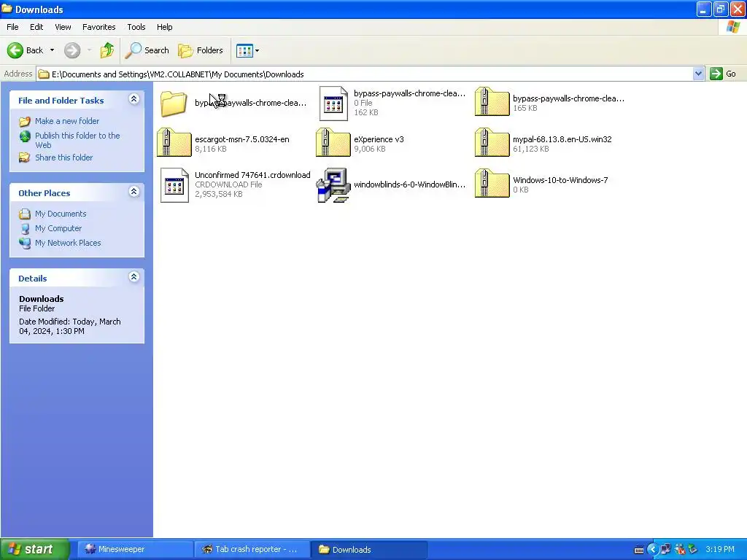Expand the Address bar dropdown arrow
Screen dimensions: 747x560
coord(698,74)
